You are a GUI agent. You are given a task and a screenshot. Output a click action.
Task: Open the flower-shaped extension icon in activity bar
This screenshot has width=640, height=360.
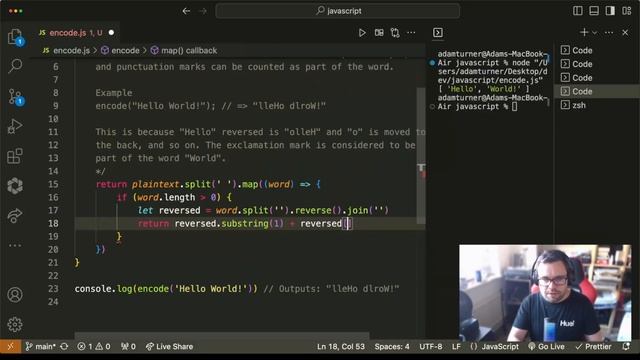(x=15, y=186)
